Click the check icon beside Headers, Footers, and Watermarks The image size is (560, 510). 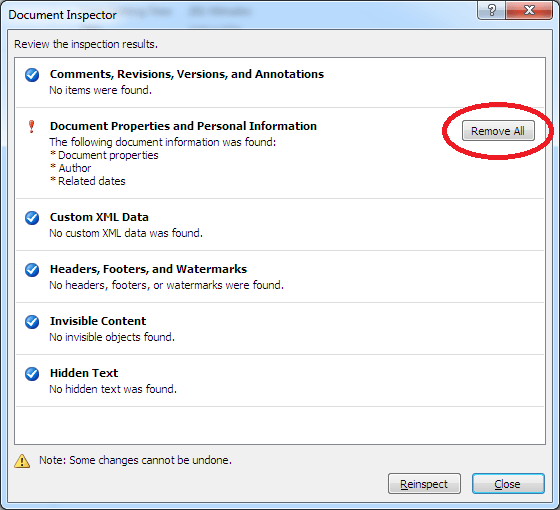tap(32, 270)
